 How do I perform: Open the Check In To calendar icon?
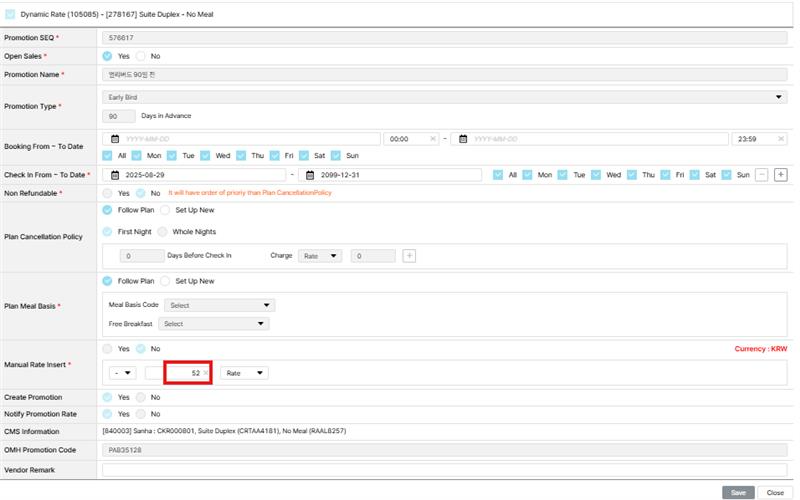(310, 175)
